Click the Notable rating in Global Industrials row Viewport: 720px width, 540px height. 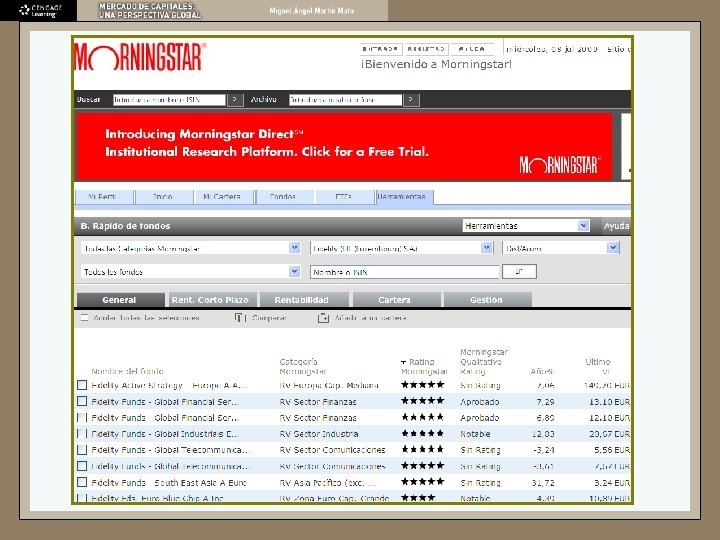[x=475, y=434]
